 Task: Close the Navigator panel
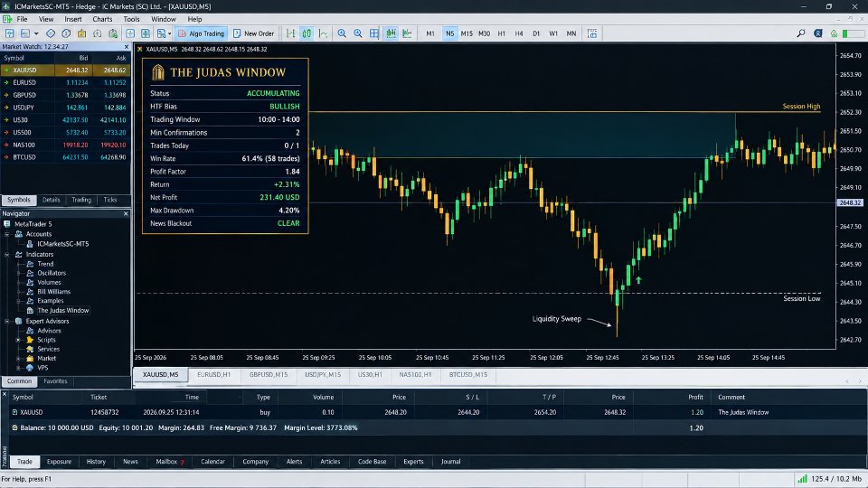(126, 213)
